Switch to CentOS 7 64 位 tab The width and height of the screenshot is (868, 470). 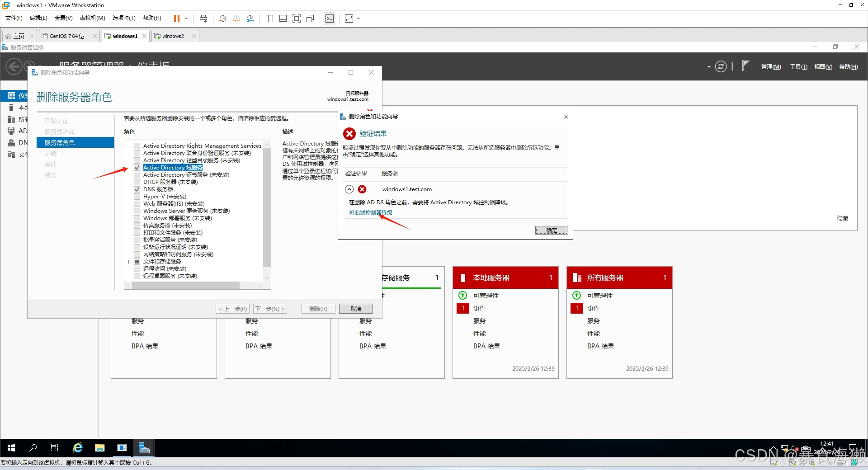coord(69,36)
